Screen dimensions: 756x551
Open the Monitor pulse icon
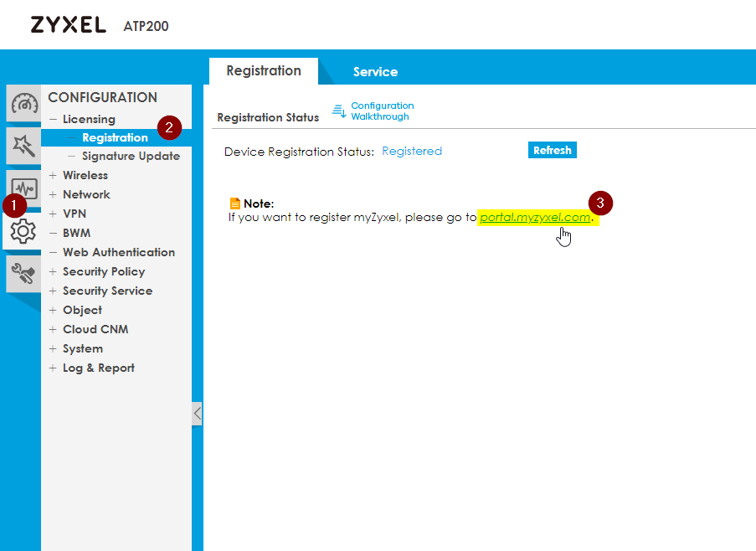click(x=23, y=187)
